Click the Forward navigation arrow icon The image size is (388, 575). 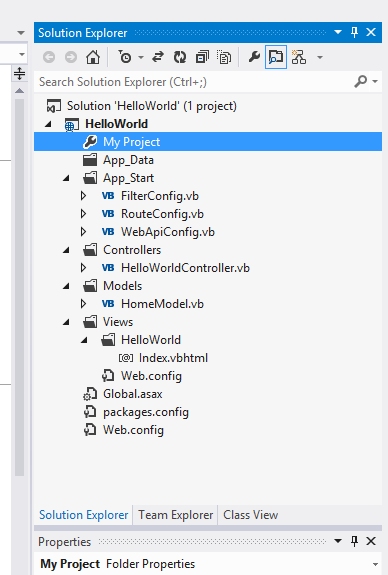coord(71,57)
